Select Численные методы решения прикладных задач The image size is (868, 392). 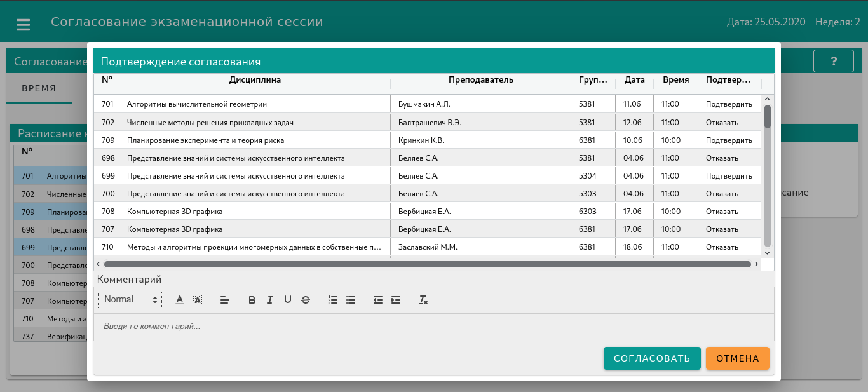[255, 122]
